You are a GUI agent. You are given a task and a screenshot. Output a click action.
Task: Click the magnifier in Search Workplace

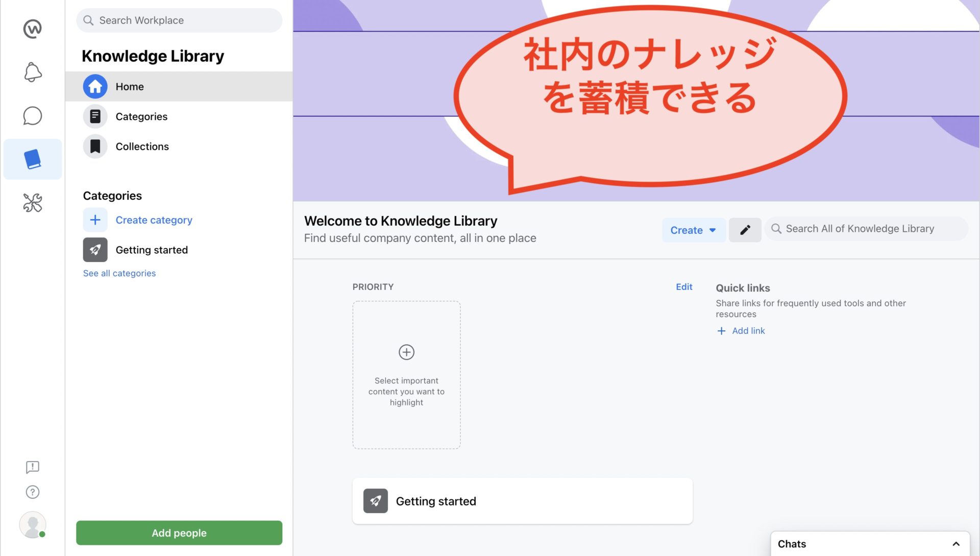coord(88,20)
